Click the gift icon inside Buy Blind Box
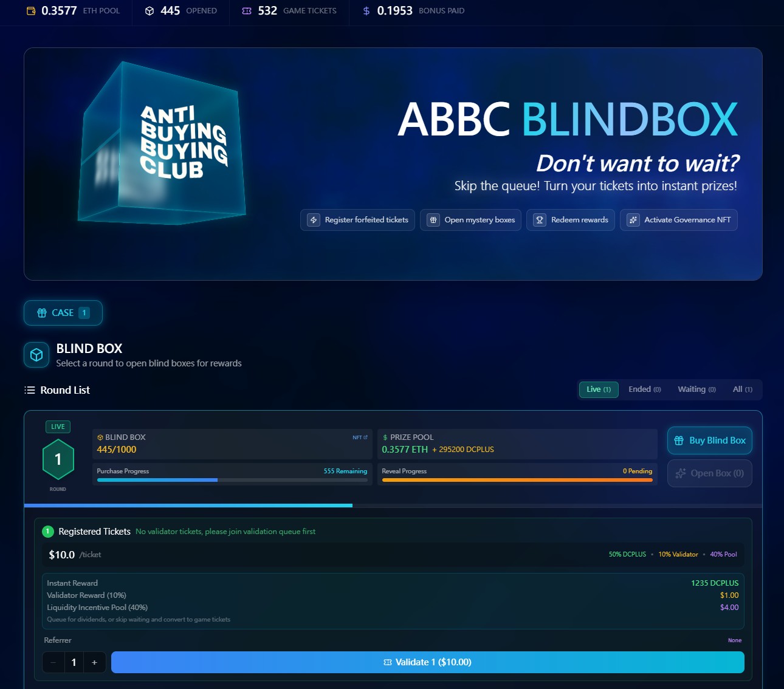This screenshot has height=689, width=784. coord(679,440)
